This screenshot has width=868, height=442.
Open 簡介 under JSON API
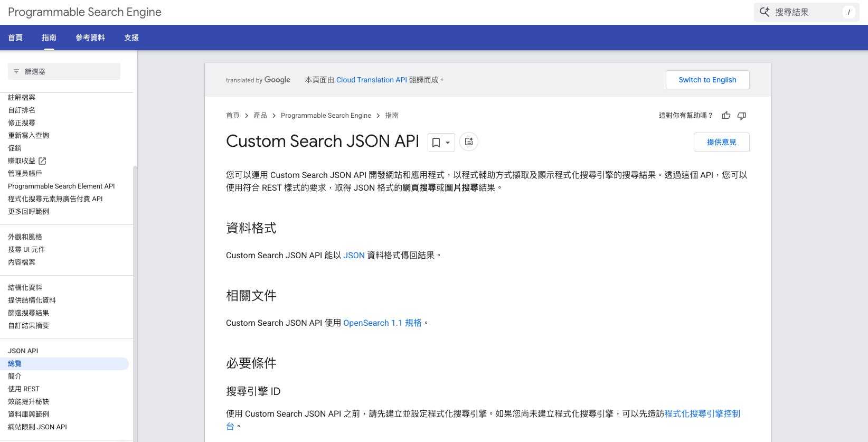pyautogui.click(x=15, y=377)
